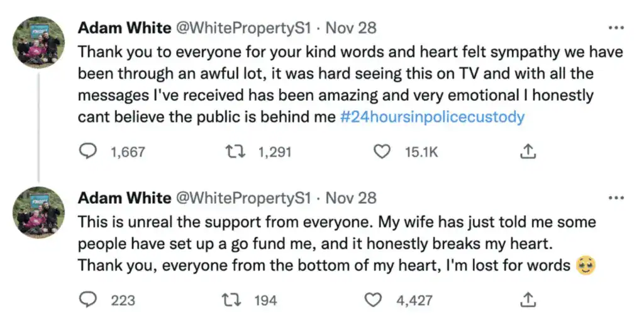Visit the @WhitePropertyS1 handle on the first tweet
644x319 pixels.
pyautogui.click(x=243, y=28)
